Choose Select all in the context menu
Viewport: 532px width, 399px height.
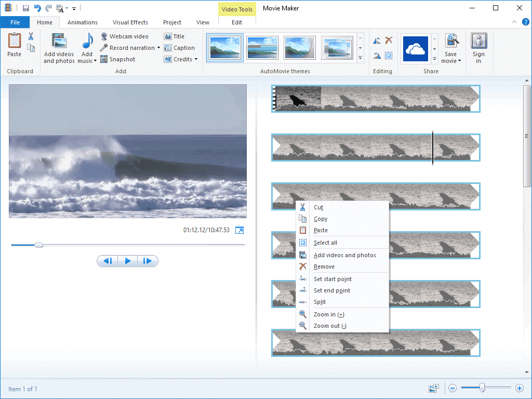(x=342, y=243)
